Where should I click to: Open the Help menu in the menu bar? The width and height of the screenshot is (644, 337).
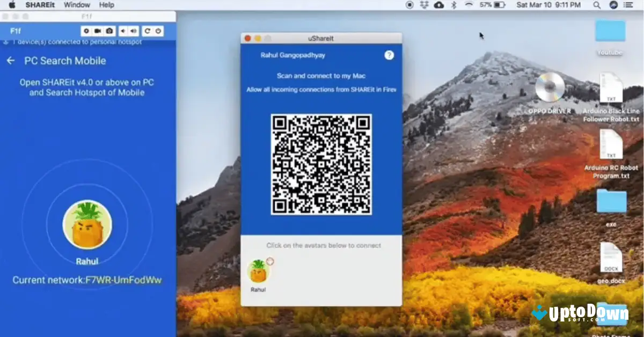point(106,4)
